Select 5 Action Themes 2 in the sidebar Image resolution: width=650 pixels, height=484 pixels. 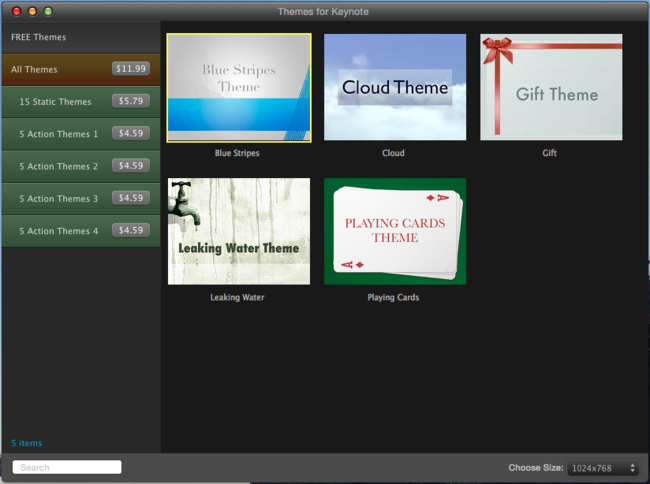(81, 167)
